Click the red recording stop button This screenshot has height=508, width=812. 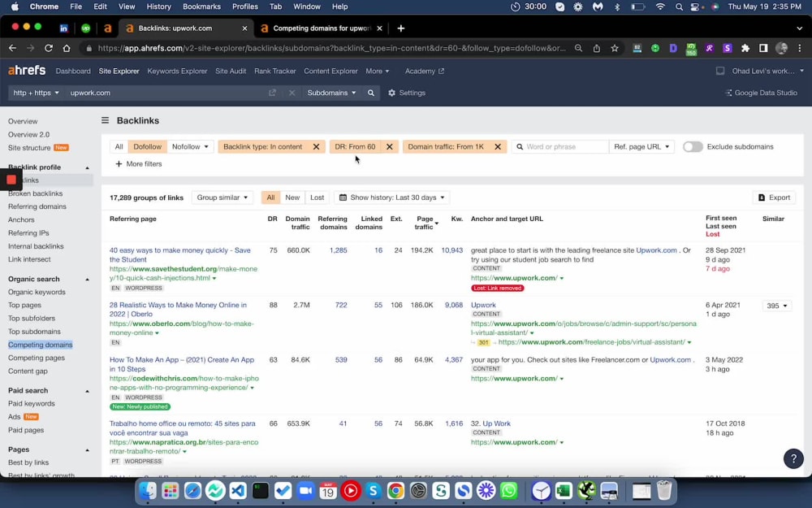click(11, 180)
